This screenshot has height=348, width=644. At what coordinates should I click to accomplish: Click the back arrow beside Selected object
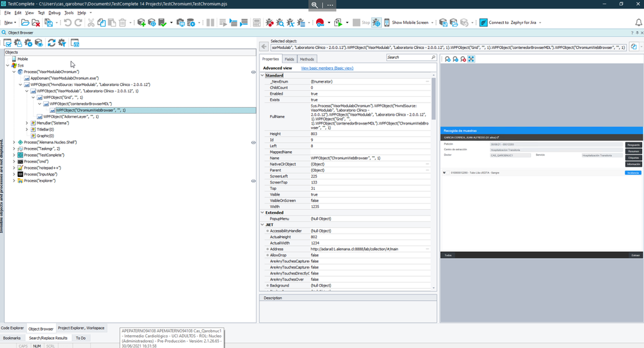264,46
